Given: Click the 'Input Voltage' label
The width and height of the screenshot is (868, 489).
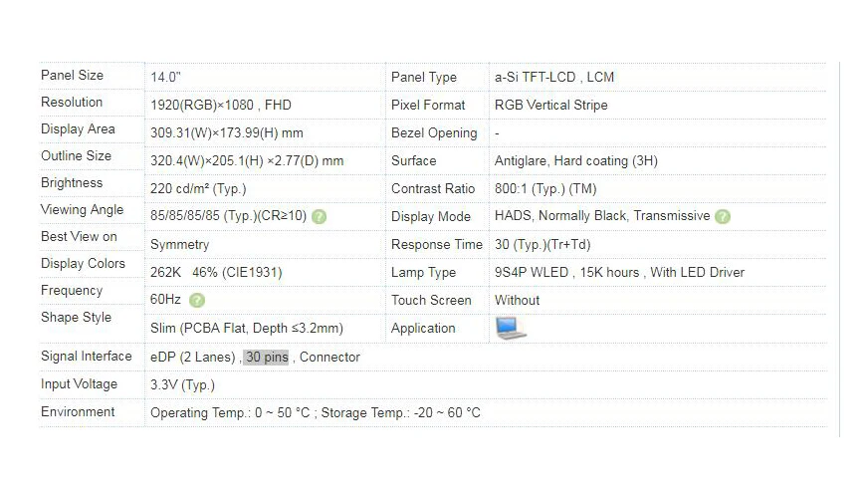Looking at the screenshot, I should coord(80,384).
